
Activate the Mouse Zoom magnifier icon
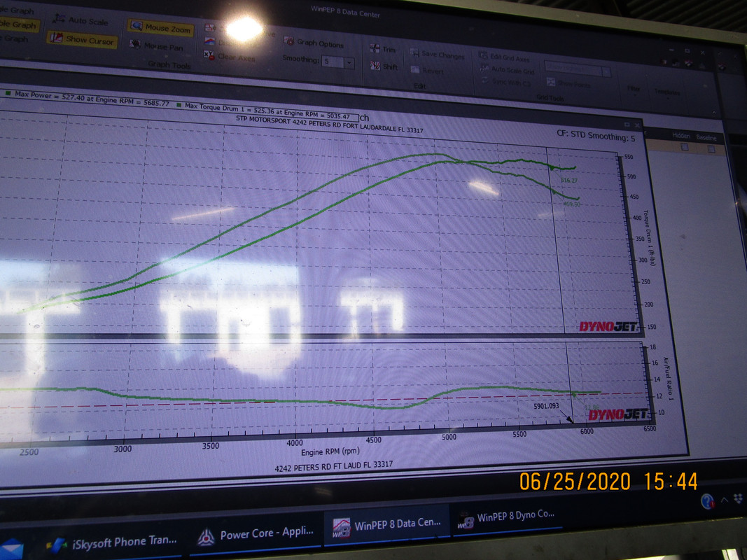[137, 26]
